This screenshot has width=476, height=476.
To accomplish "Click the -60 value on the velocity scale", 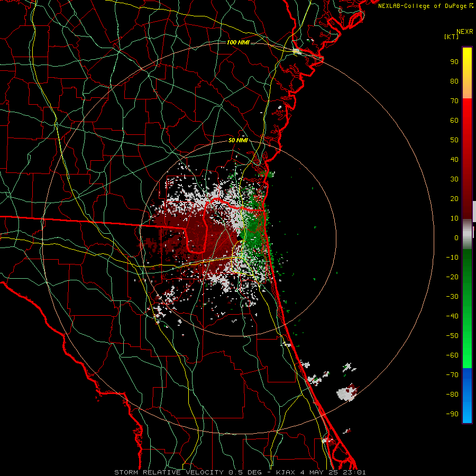I will point(452,355).
